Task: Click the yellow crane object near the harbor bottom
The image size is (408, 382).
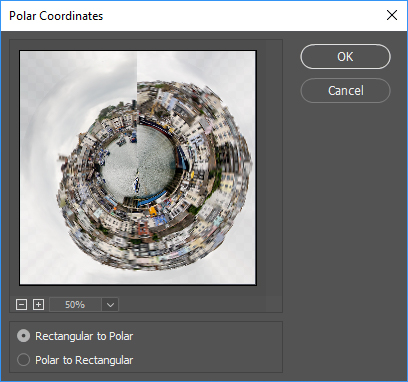Action: (153, 211)
